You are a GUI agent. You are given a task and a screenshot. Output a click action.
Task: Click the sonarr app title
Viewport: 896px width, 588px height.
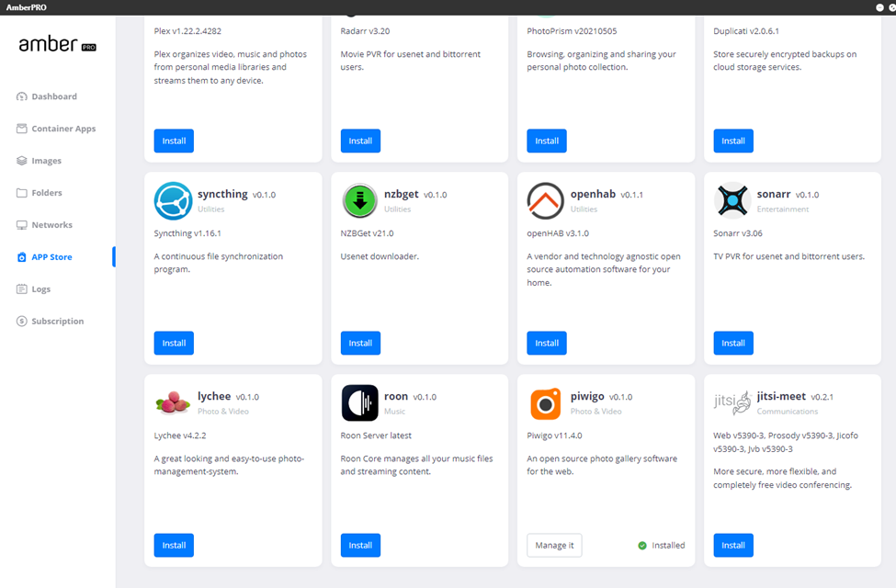[774, 194]
